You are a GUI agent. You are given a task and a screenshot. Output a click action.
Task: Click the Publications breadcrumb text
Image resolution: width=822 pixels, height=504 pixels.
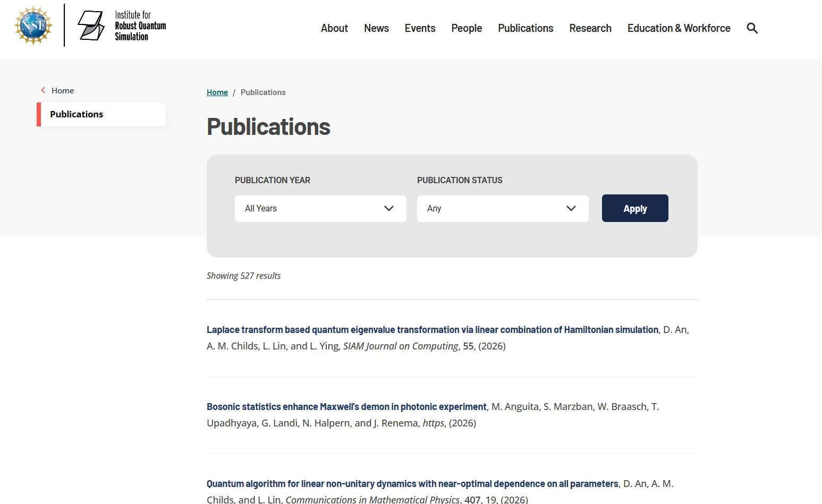click(x=263, y=92)
